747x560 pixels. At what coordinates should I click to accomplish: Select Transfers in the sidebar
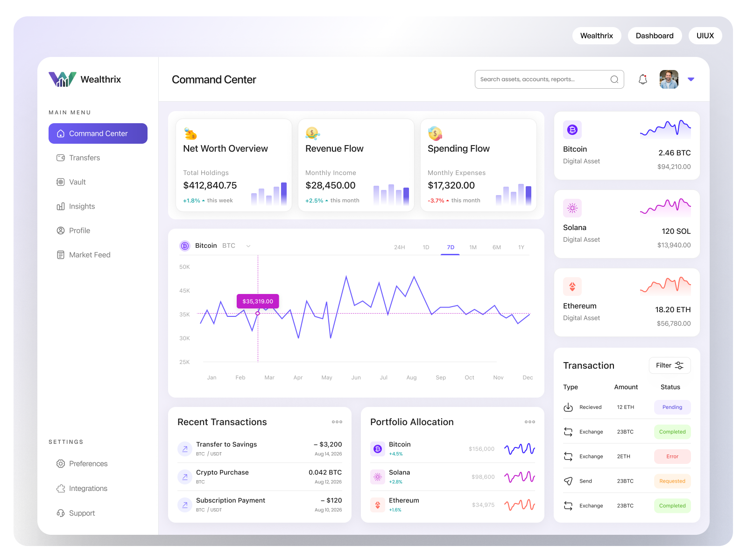[x=84, y=158]
